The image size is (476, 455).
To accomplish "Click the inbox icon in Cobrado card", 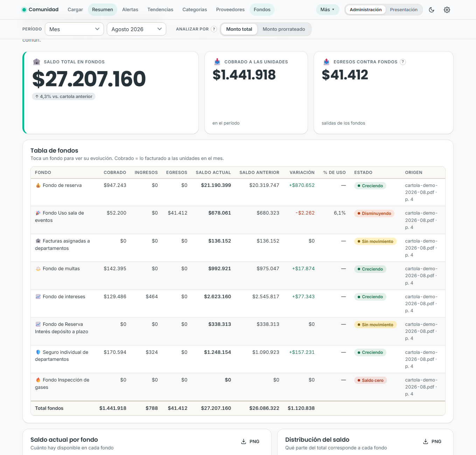I will tap(217, 62).
